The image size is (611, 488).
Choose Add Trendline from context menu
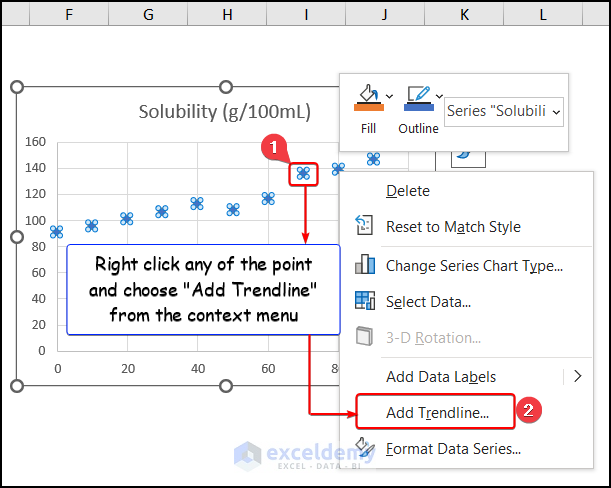pyautogui.click(x=437, y=412)
